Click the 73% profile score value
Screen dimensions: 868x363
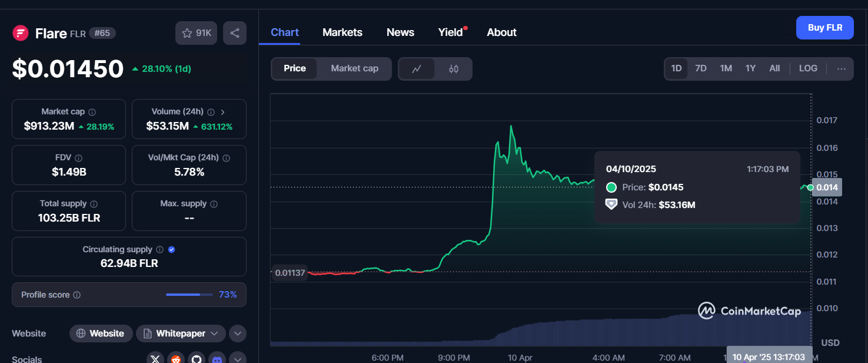[228, 295]
